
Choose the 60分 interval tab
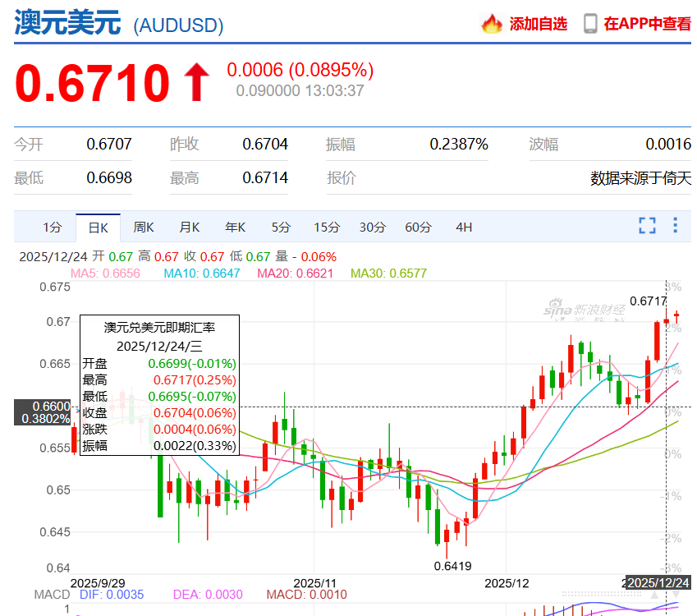[418, 228]
